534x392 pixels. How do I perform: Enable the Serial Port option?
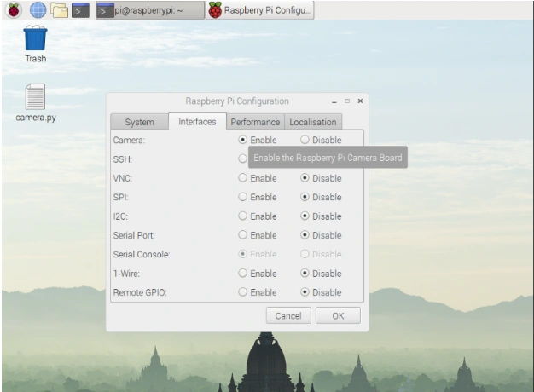258,235
